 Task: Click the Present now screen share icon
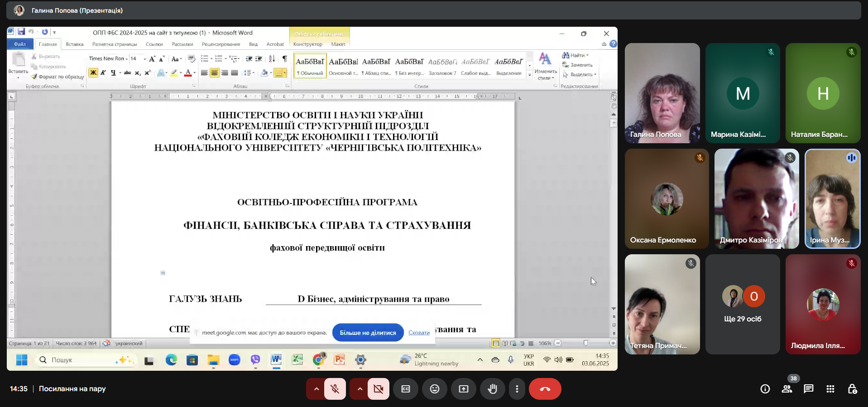(464, 389)
